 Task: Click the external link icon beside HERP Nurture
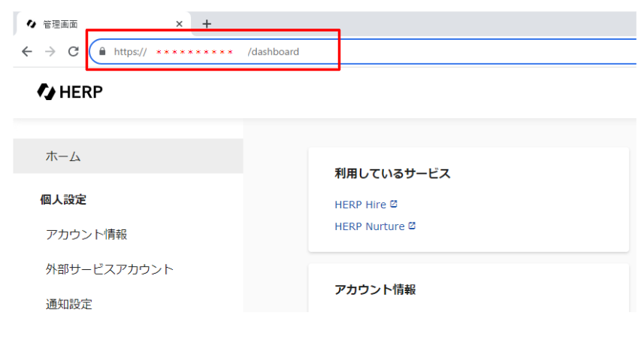tap(412, 226)
